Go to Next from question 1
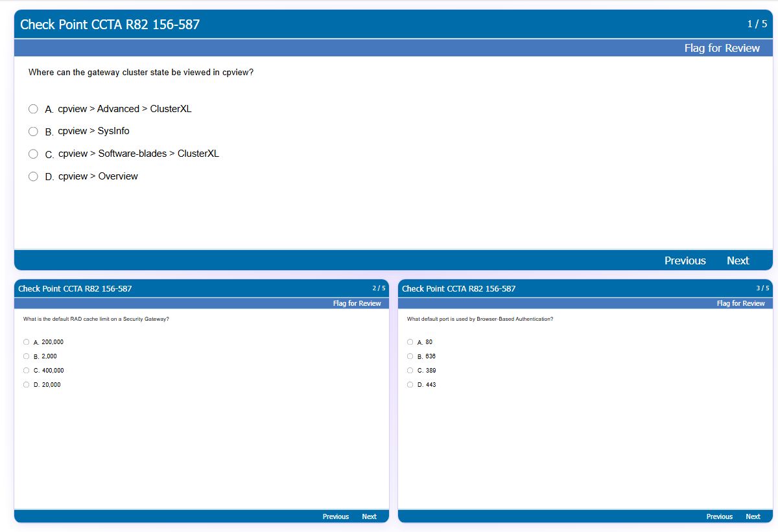778x532 pixels. point(738,260)
